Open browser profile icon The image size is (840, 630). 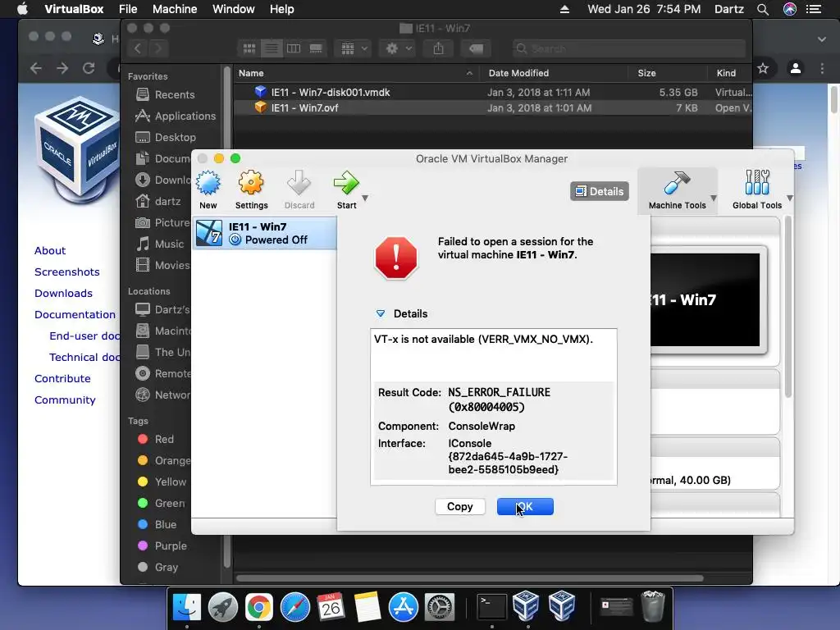coord(796,68)
